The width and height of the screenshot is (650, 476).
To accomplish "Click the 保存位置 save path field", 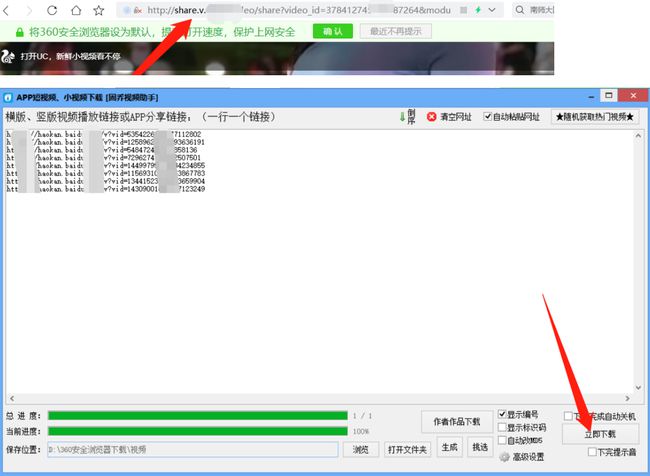I will click(x=193, y=449).
